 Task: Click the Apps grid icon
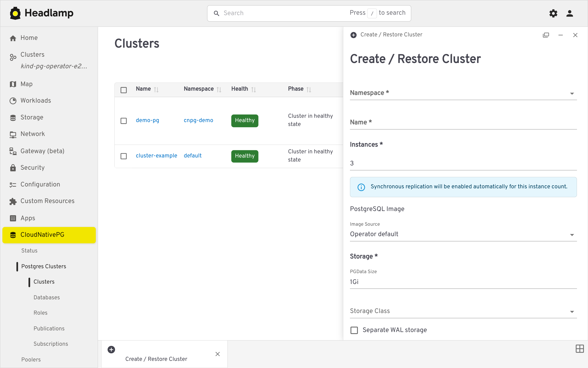(x=13, y=218)
